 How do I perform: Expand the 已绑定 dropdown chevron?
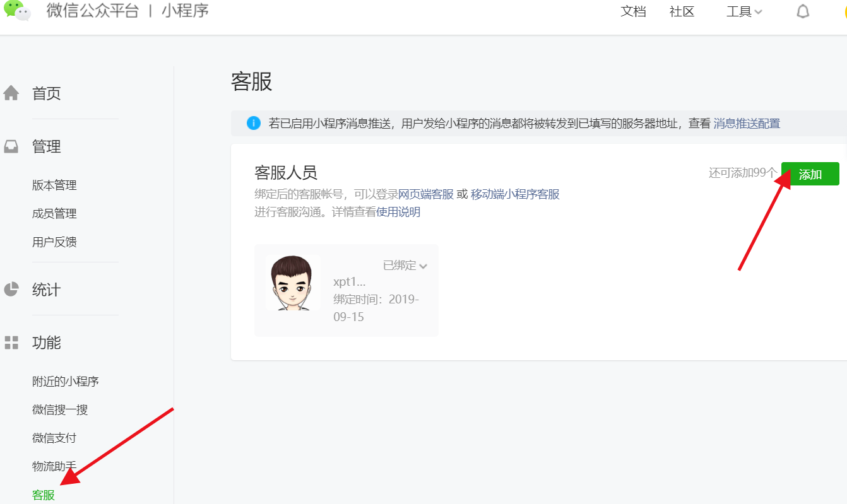[423, 266]
